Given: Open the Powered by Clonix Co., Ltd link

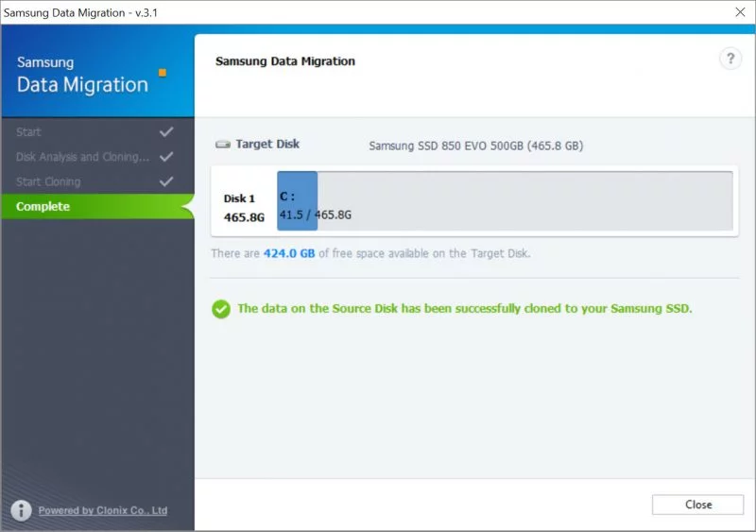Looking at the screenshot, I should coord(102,510).
